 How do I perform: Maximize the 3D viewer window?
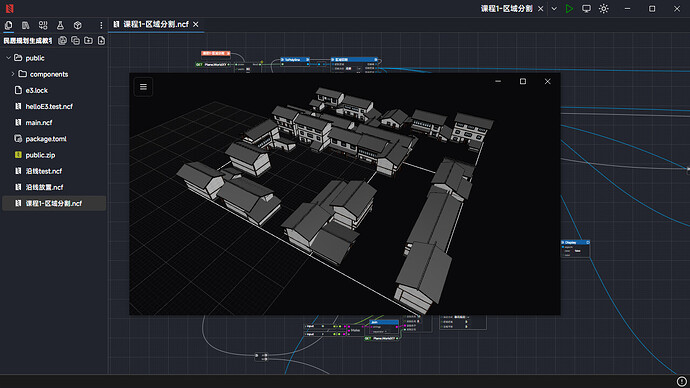pos(523,81)
